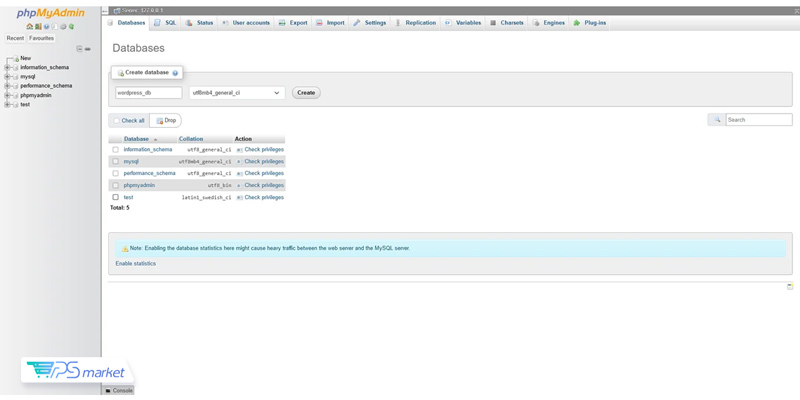The image size is (800, 400).
Task: Open the Console bar at bottom
Action: (x=118, y=391)
